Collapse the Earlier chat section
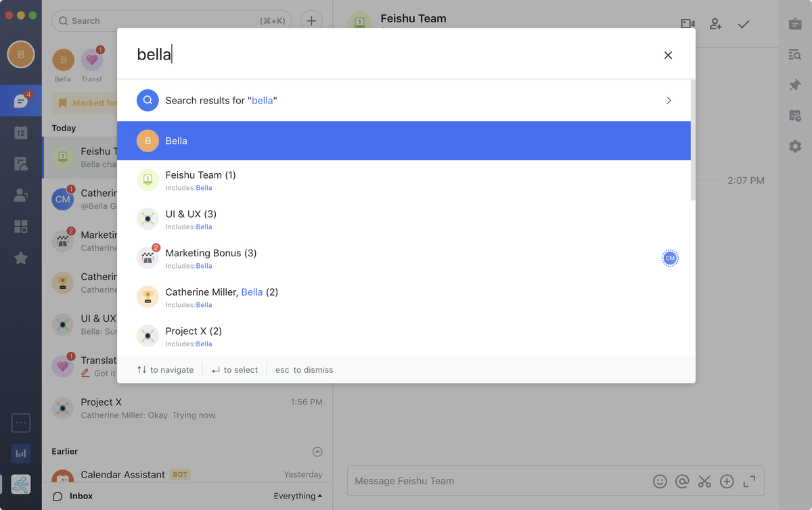The width and height of the screenshot is (812, 510). click(x=317, y=452)
